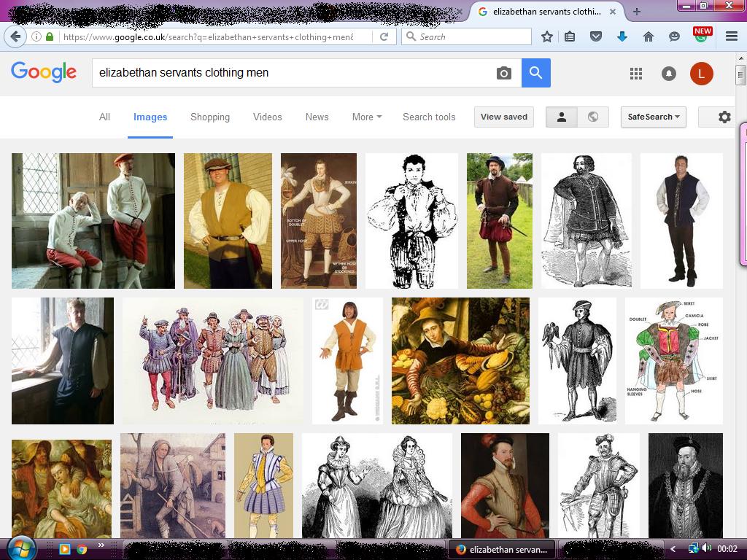Open man in navy vest white-background image
This screenshot has height=560, width=747.
(x=681, y=221)
